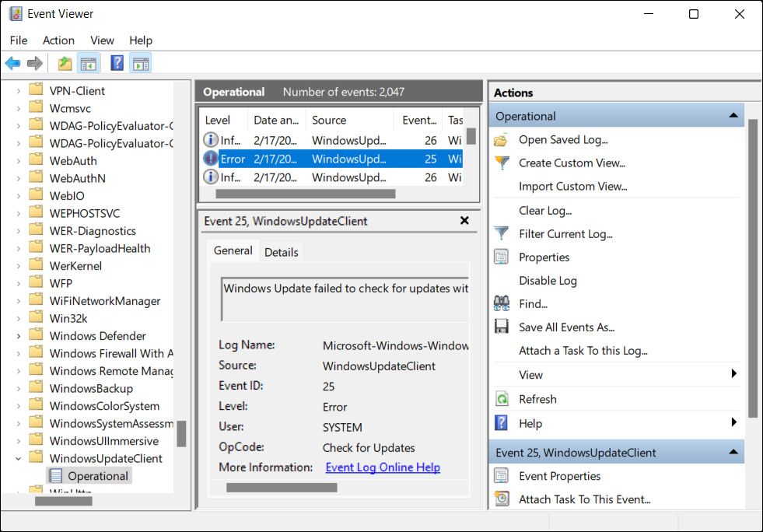Expand the WebAuth tree node
Screen dimensions: 763x532
(x=19, y=161)
